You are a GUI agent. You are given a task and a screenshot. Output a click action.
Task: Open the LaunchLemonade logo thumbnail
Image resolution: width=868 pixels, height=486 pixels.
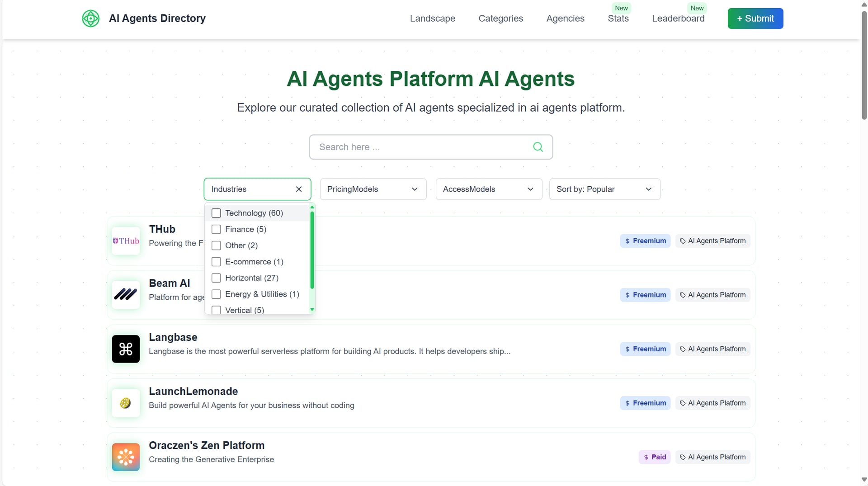pyautogui.click(x=126, y=403)
